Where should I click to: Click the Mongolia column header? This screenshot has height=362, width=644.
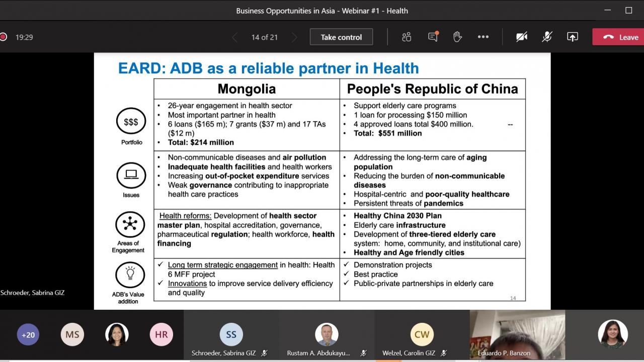[x=247, y=89]
